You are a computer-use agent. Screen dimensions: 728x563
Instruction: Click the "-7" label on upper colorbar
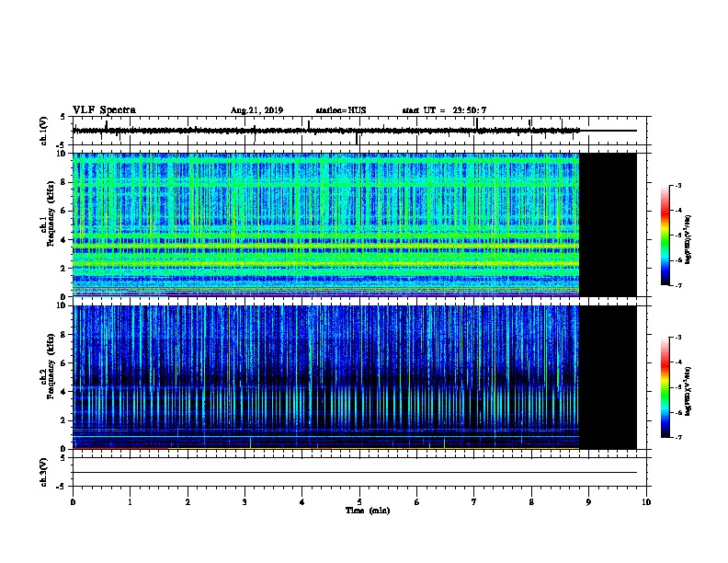click(678, 285)
